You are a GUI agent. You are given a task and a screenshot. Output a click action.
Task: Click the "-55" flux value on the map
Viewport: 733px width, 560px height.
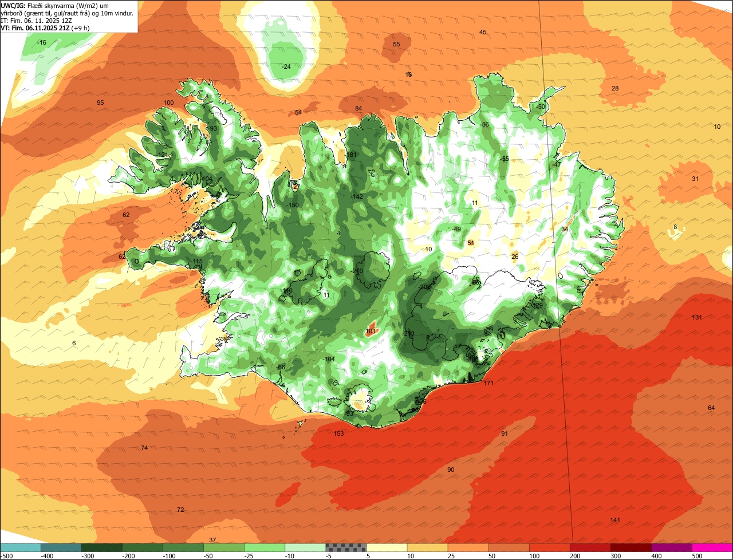click(504, 159)
